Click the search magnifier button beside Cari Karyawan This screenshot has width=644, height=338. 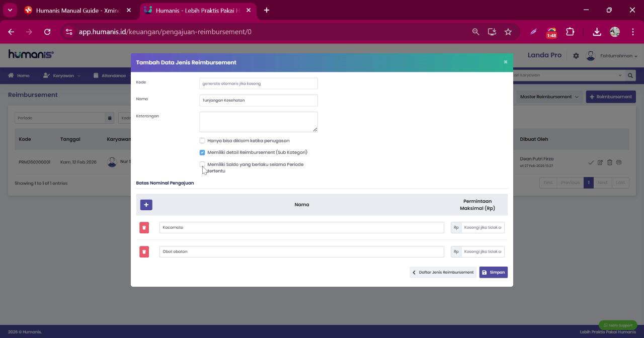tap(630, 75)
